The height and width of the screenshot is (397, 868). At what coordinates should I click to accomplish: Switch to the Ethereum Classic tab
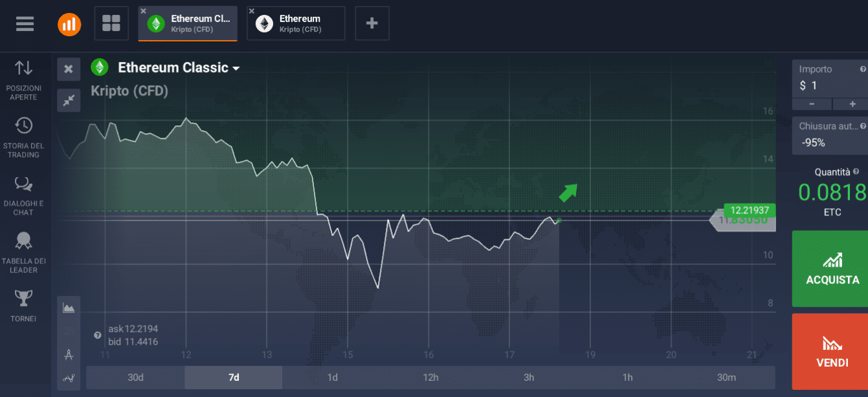pyautogui.click(x=188, y=24)
